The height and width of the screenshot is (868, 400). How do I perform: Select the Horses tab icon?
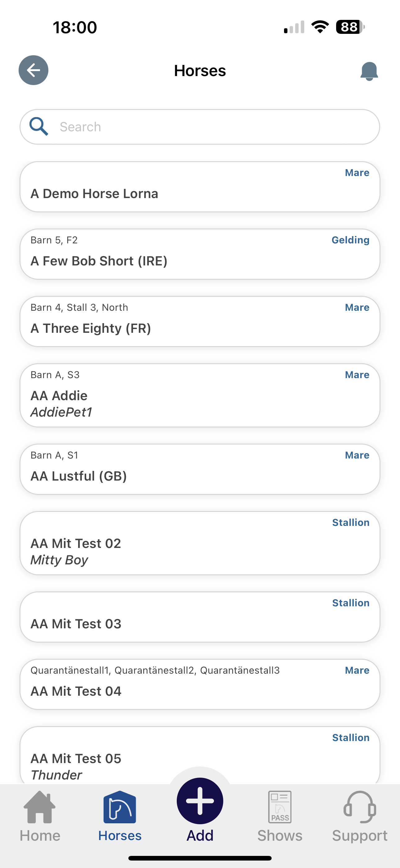(120, 807)
